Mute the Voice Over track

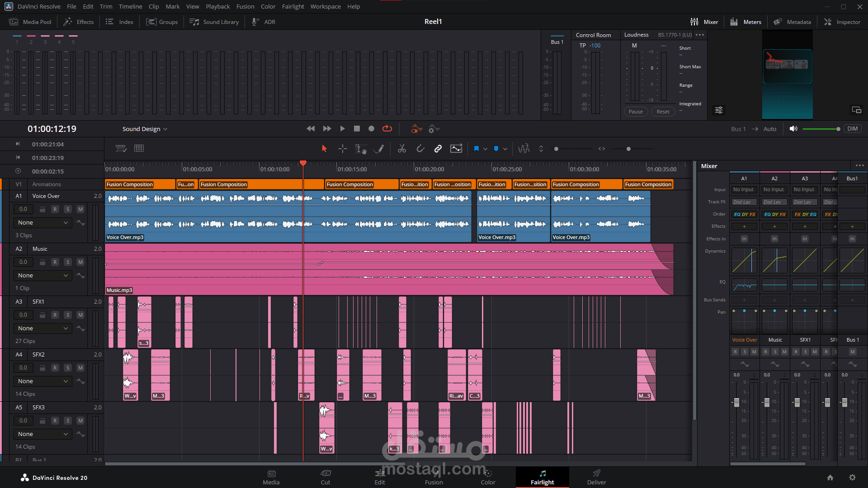click(x=80, y=209)
